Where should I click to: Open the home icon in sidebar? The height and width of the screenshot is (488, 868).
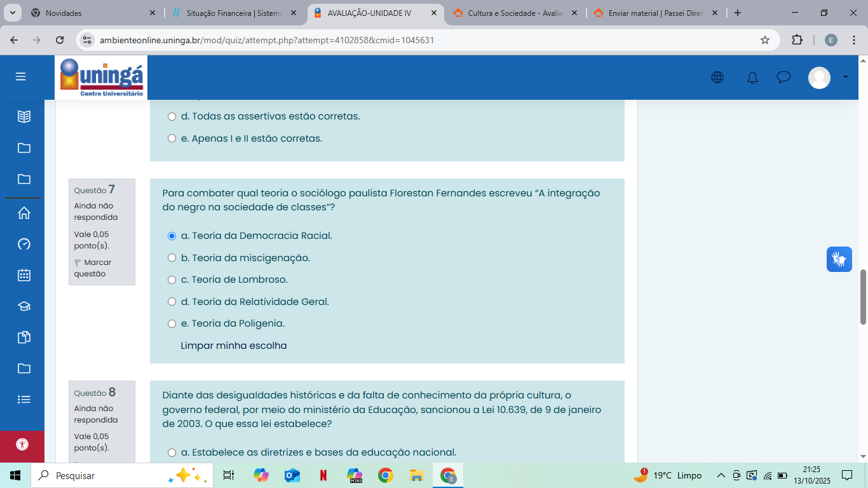coord(24,213)
